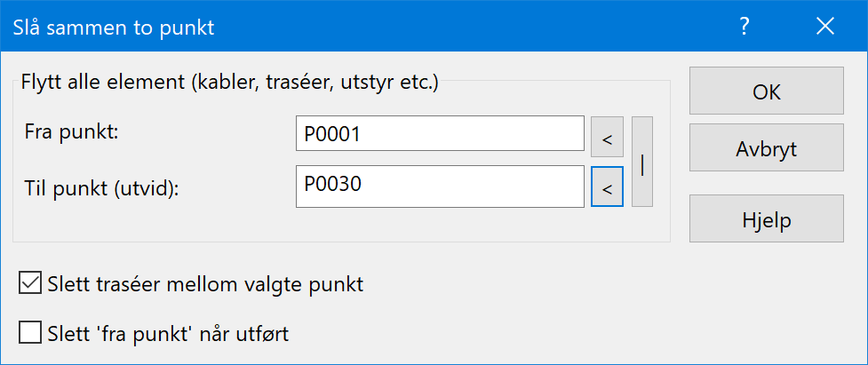868x365 pixels.
Task: Uncheck Slett traséer mellom valgte punkt checkbox
Action: pos(30,284)
